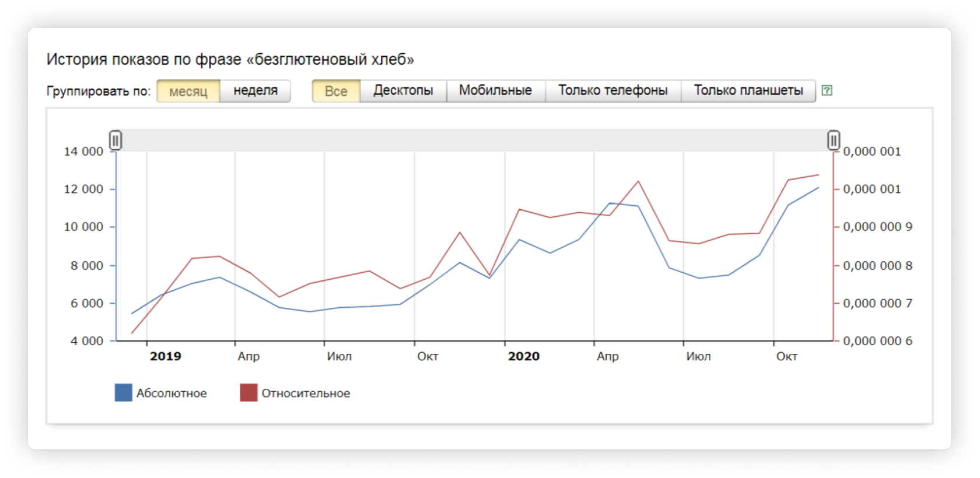The height and width of the screenshot is (478, 980).
Task: Show the Только планшеты data
Action: click(748, 91)
